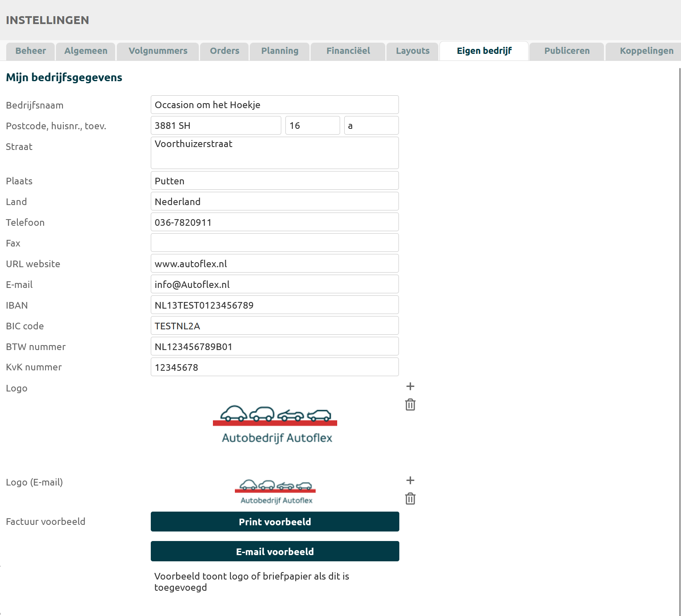Switch to the Algemeen tab
681x616 pixels.
[86, 51]
